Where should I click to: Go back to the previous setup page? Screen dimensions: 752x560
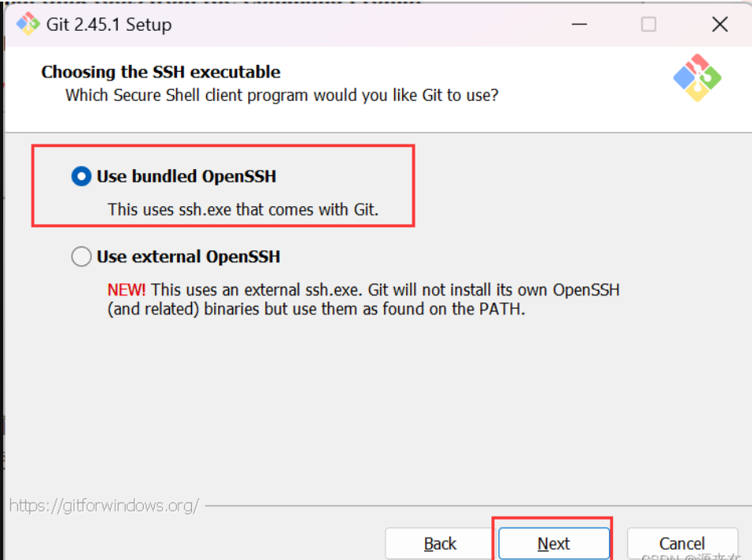(x=440, y=543)
